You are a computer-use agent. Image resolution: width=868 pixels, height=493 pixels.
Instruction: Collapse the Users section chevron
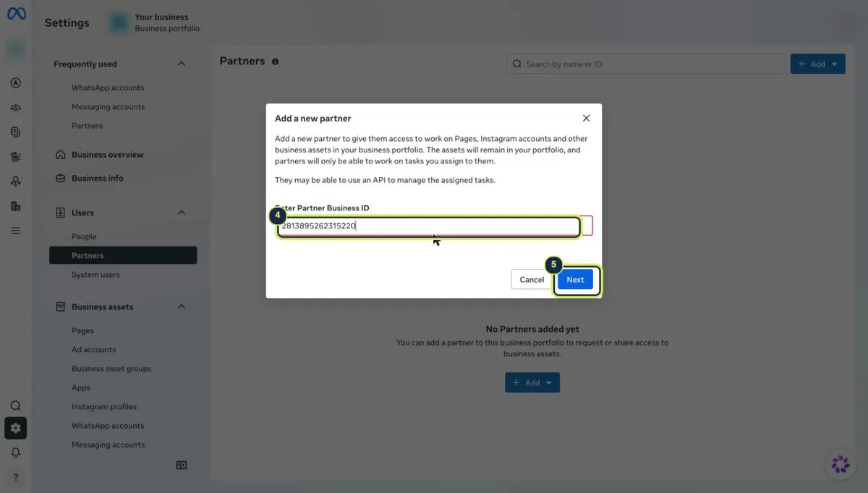pos(182,213)
